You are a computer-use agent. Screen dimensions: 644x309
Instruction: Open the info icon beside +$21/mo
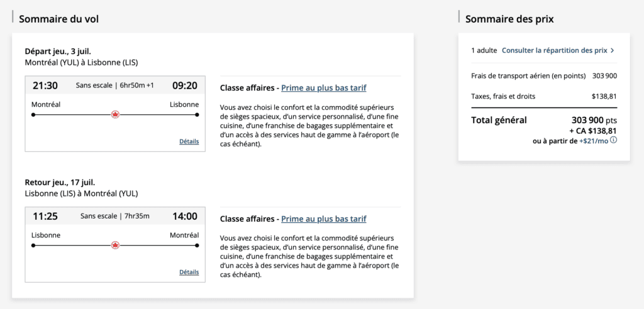(x=614, y=141)
